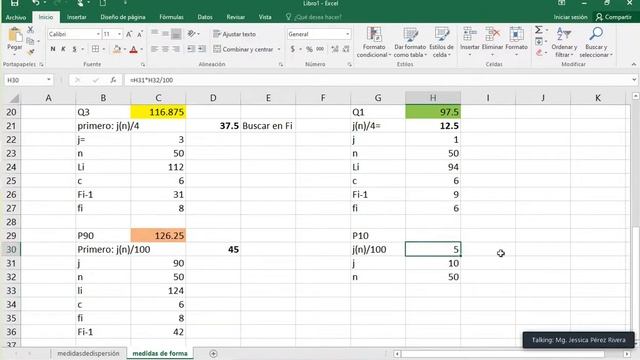Open the font size 11 dropdown
The height and width of the screenshot is (360, 640).
click(119, 34)
